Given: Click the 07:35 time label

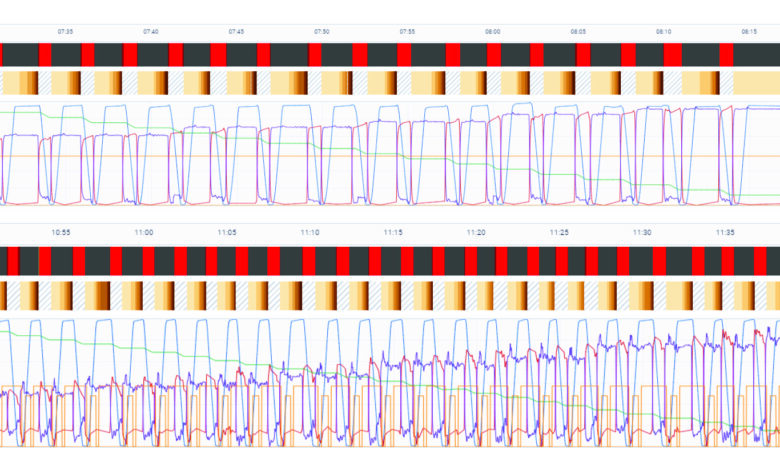Looking at the screenshot, I should coord(65,32).
